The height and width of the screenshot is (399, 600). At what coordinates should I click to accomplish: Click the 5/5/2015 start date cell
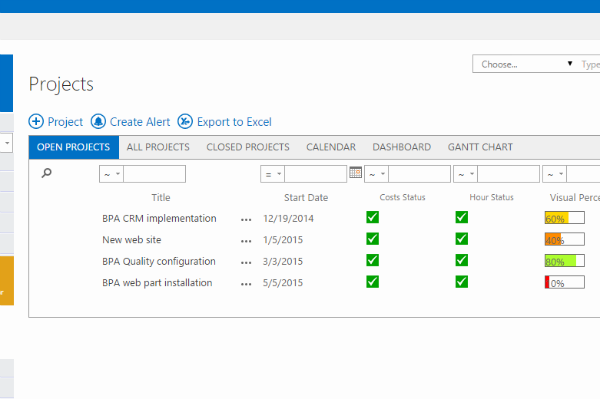(x=283, y=283)
